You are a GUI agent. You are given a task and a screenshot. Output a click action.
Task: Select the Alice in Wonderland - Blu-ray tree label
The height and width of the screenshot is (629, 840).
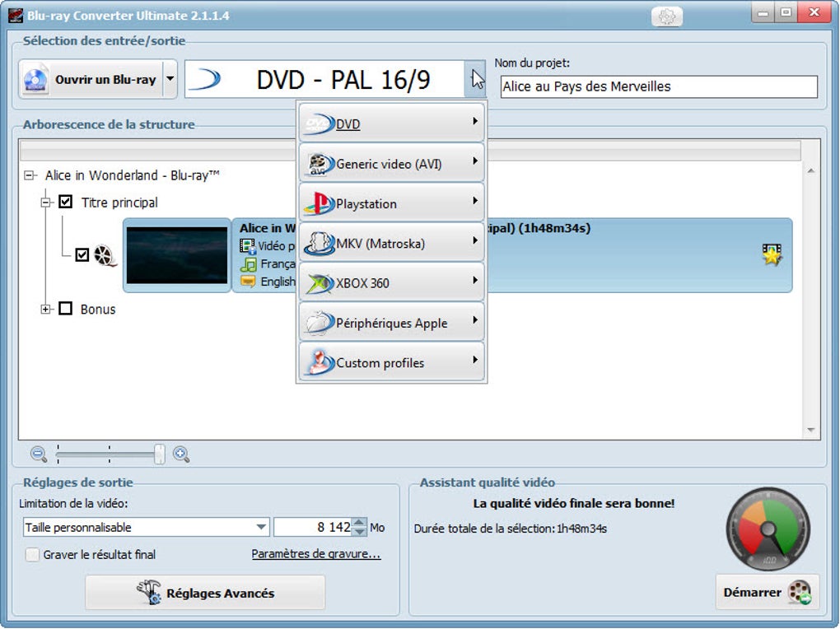point(133,175)
